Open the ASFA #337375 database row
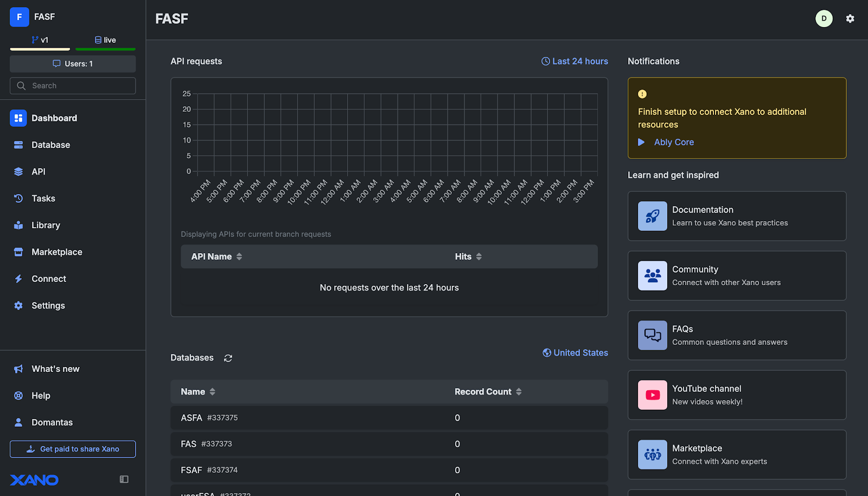 (389, 418)
